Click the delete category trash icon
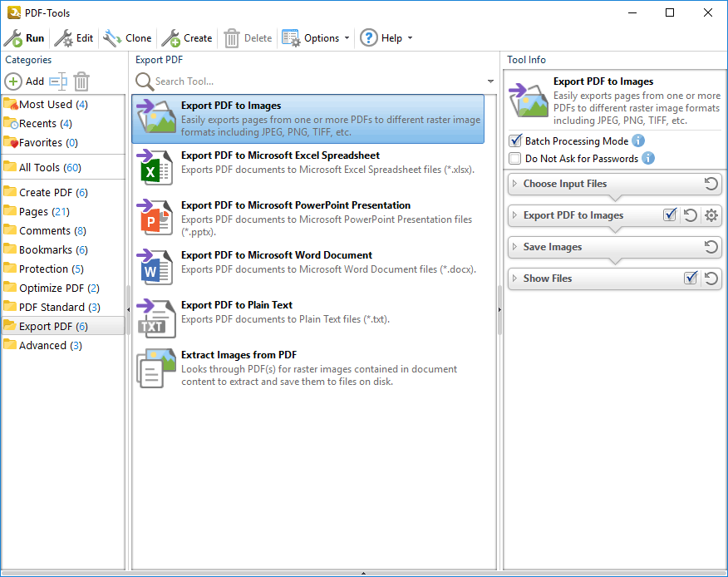The image size is (728, 577). click(81, 81)
